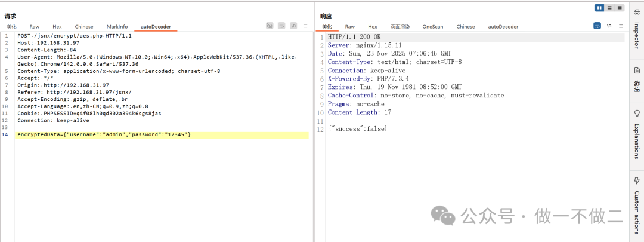Select the response Raw tab
Image resolution: width=644 pixels, height=242 pixels.
350,27
